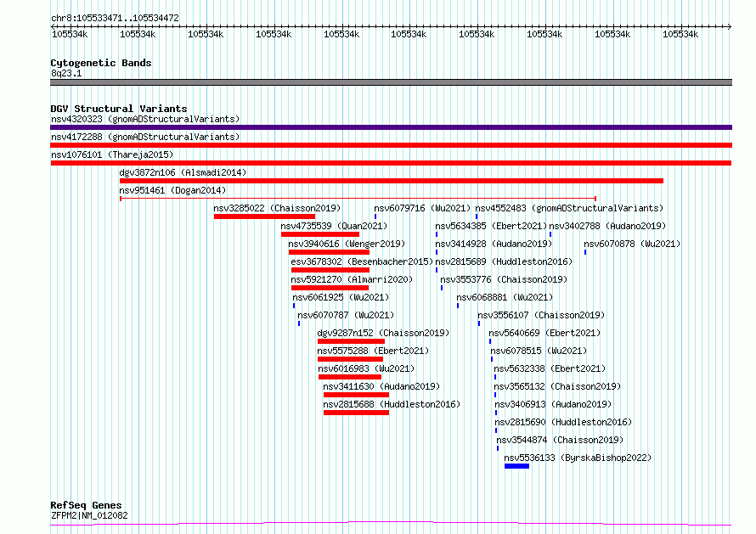756x534 pixels.
Task: Click the DGV Structural Variants track heading
Action: [x=119, y=109]
